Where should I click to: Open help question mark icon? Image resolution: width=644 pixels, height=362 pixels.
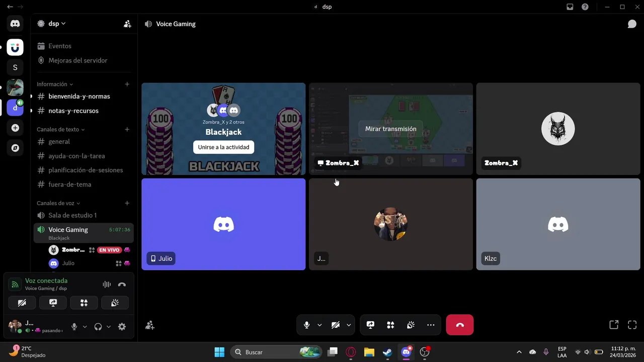585,7
